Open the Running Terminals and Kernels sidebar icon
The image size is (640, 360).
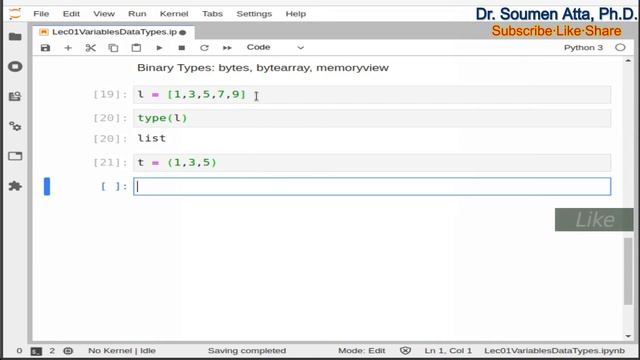(15, 67)
